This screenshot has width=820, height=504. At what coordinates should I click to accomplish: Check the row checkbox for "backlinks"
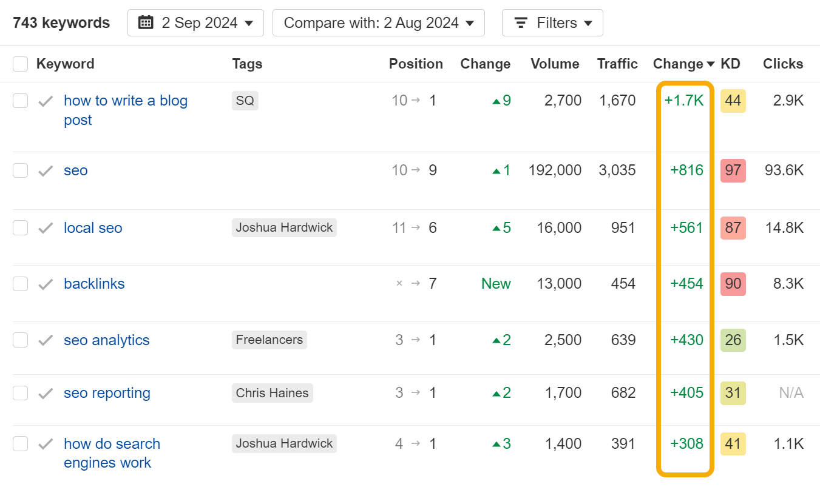(x=20, y=283)
